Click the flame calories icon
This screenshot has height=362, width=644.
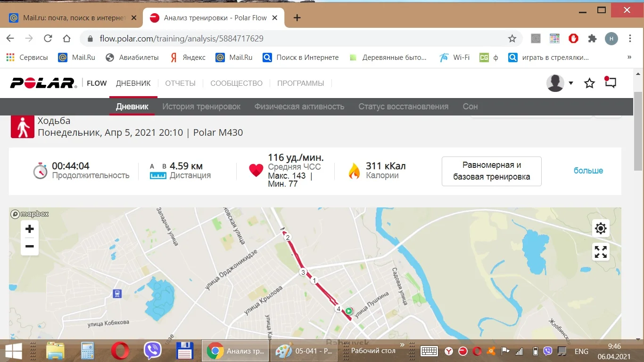pos(354,171)
